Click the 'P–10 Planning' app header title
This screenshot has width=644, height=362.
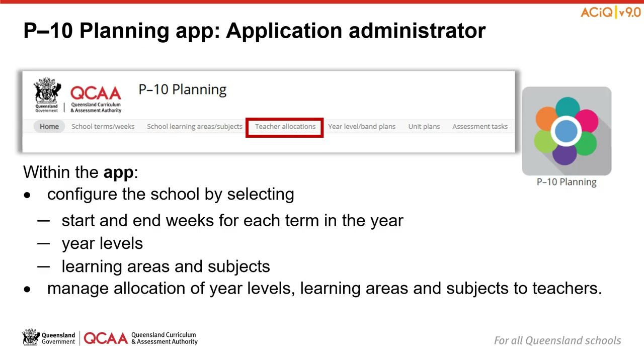click(x=183, y=89)
